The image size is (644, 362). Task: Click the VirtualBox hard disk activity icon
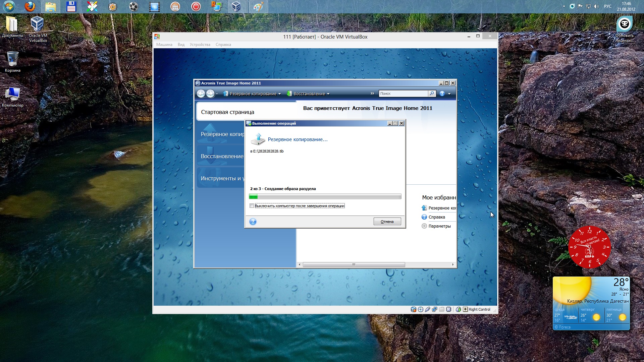[414, 309]
